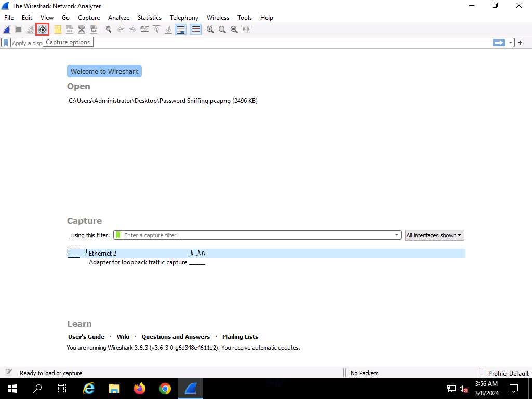This screenshot has height=399, width=532.
Task: Launch Firefox from the Windows taskbar
Action: coord(140,388)
